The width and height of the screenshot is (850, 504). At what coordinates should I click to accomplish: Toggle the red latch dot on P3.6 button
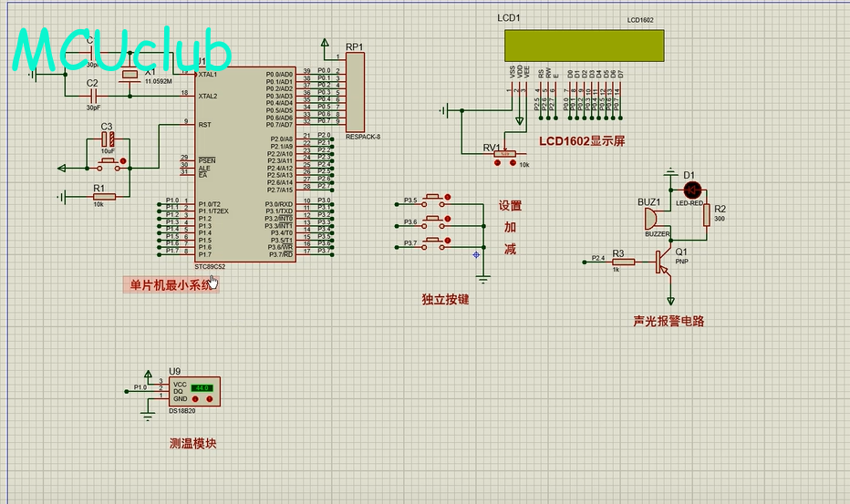[x=448, y=219]
